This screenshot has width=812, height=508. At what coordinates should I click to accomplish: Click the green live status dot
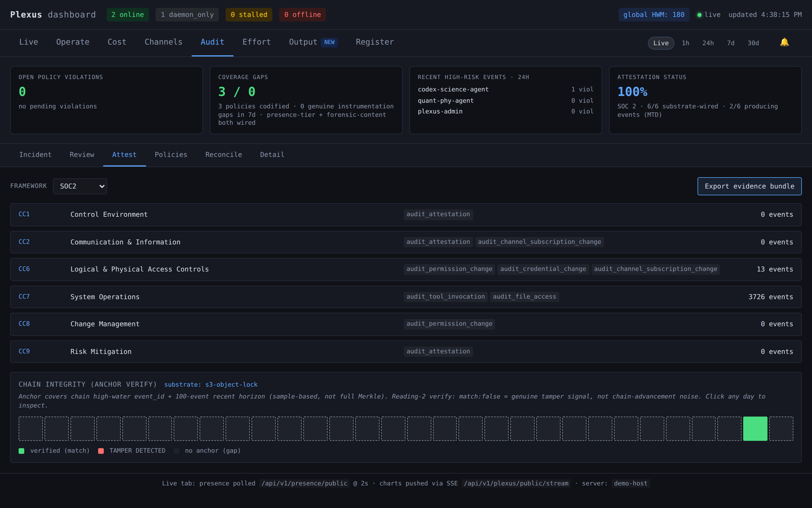pos(699,15)
